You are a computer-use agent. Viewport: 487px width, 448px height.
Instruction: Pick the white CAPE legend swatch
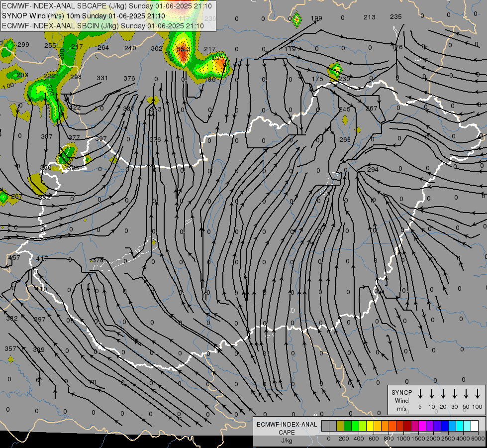475,426
